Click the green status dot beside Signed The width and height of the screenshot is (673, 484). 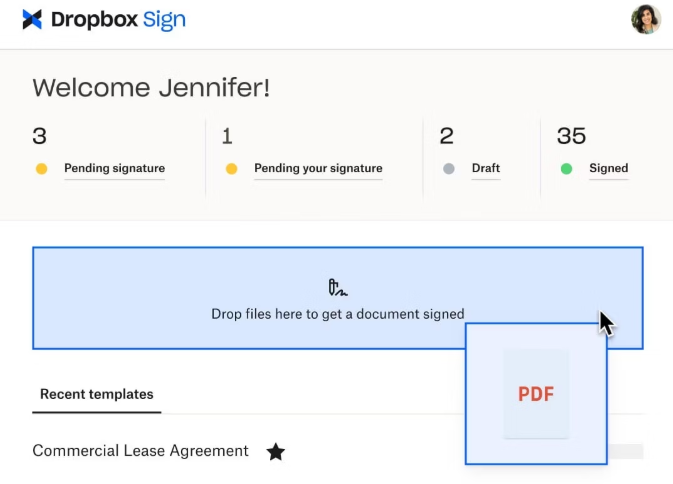pyautogui.click(x=566, y=169)
